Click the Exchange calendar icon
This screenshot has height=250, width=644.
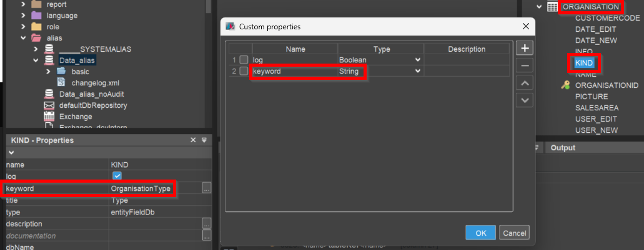[49, 117]
